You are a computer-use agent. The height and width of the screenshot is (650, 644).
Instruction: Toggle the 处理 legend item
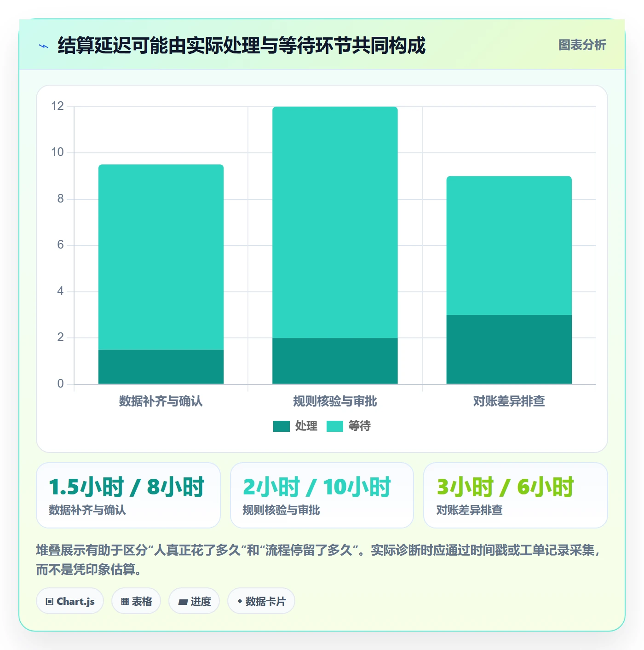point(295,426)
